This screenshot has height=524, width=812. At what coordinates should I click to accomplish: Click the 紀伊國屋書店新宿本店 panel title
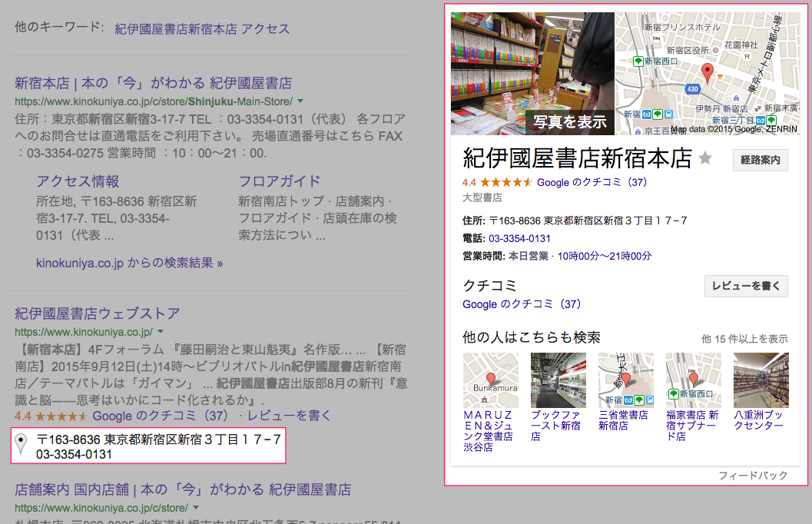coord(577,158)
